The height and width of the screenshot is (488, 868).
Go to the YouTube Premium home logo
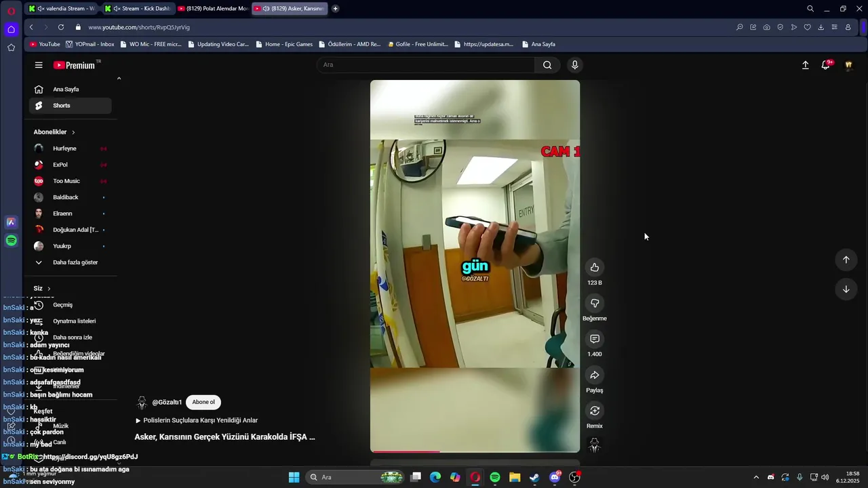tap(75, 65)
